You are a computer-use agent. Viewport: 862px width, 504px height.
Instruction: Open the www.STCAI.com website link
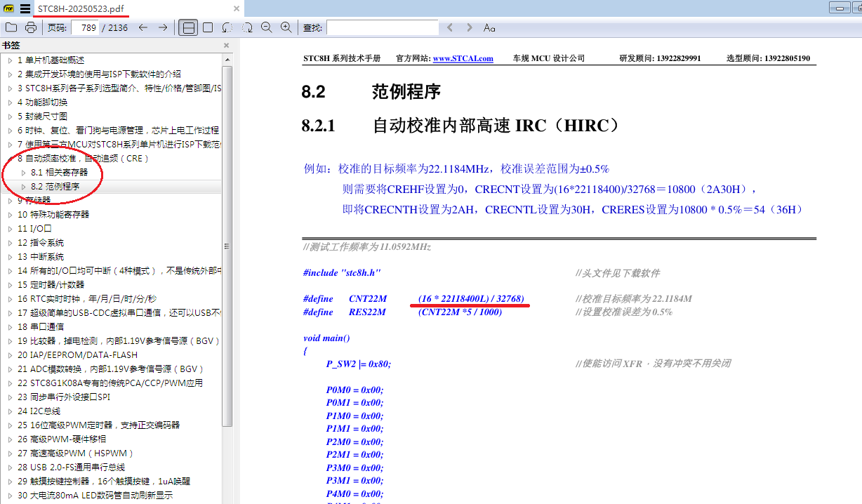[463, 58]
